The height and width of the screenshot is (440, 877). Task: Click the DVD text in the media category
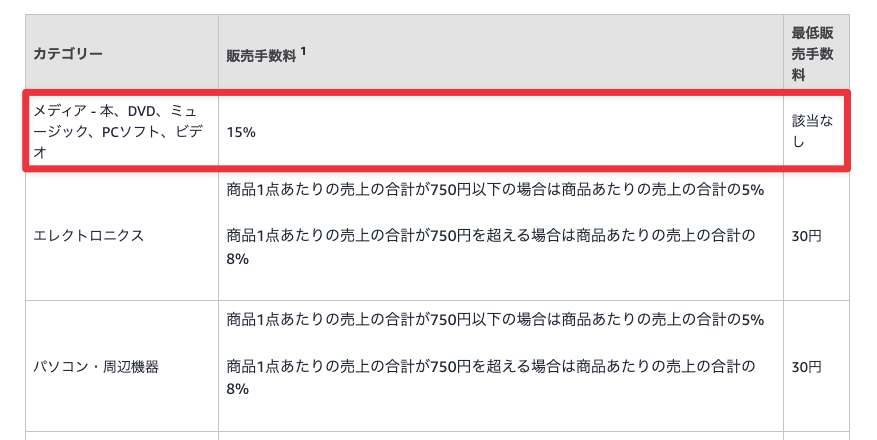(142, 109)
